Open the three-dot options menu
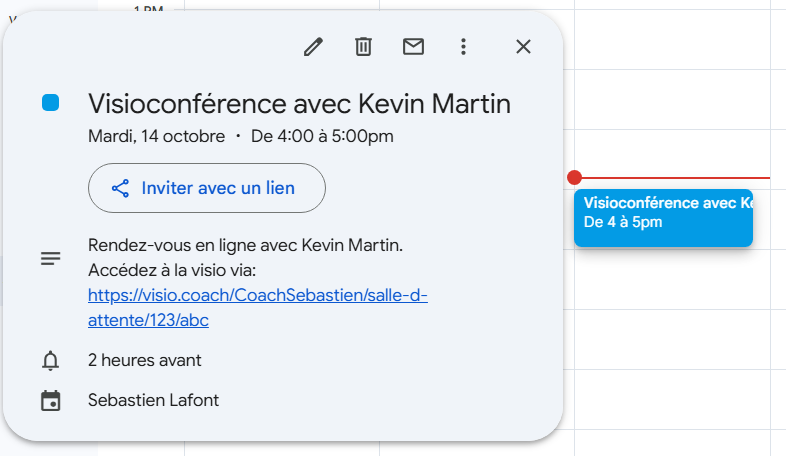The image size is (786, 456). 463,46
